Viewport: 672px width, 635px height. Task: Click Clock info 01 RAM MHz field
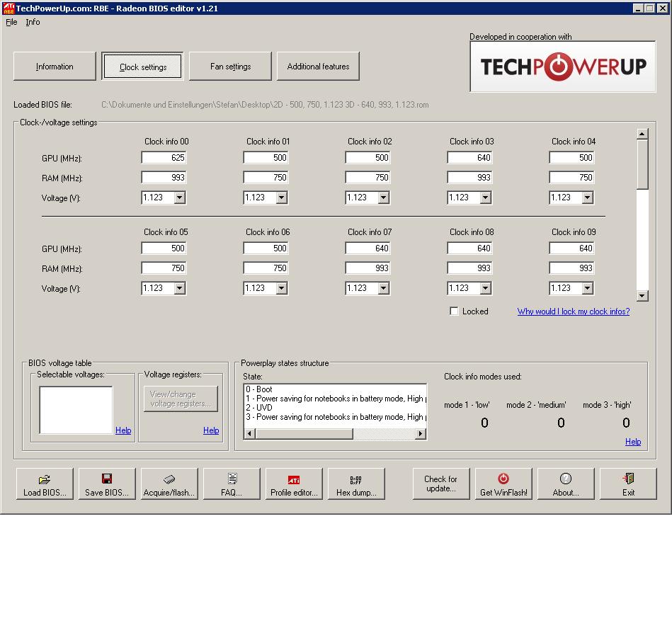[x=266, y=178]
